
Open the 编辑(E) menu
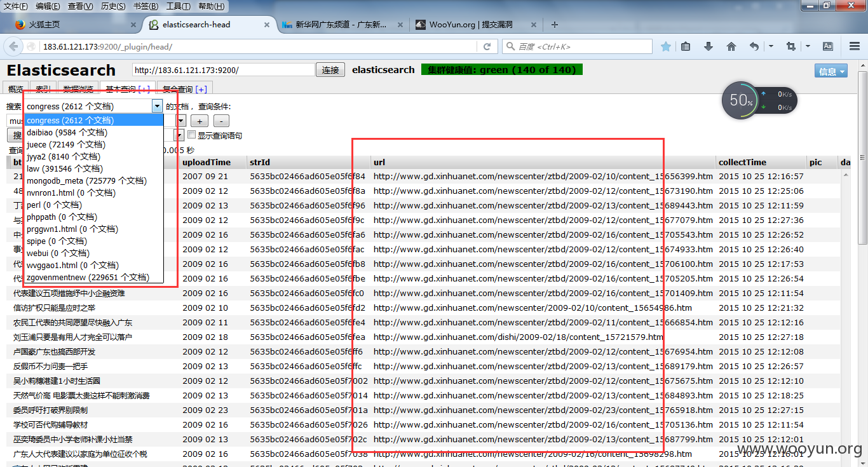48,6
